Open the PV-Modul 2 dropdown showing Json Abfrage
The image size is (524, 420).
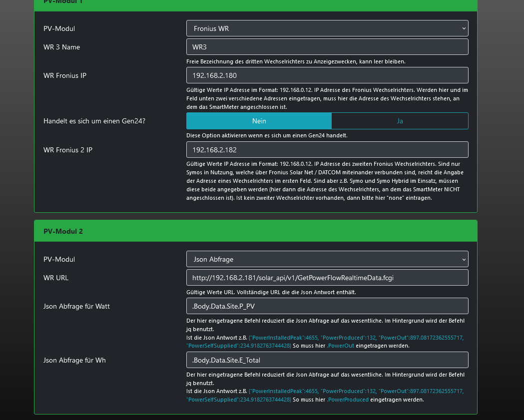pos(327,259)
